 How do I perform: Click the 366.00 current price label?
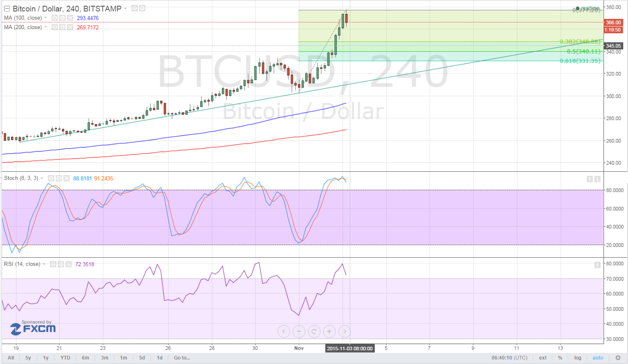tap(613, 22)
